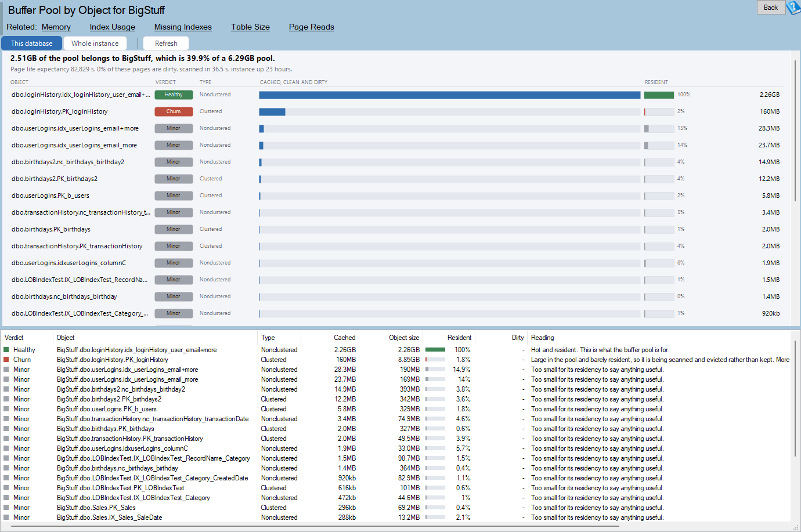Sort by OBJECT header in chart
The height and width of the screenshot is (532, 801).
click(19, 82)
